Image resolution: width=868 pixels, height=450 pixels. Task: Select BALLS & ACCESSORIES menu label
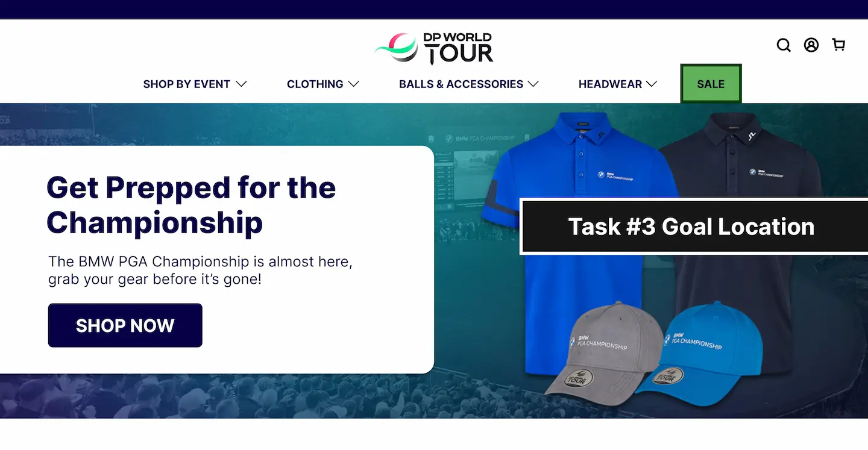point(461,84)
